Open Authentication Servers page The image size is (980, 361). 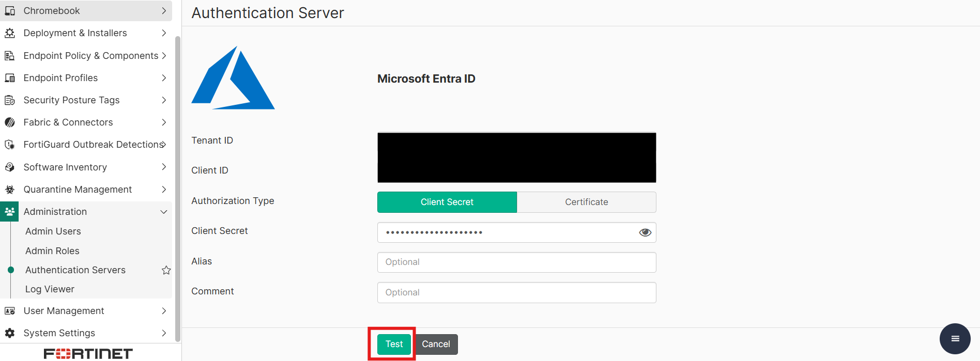point(75,270)
